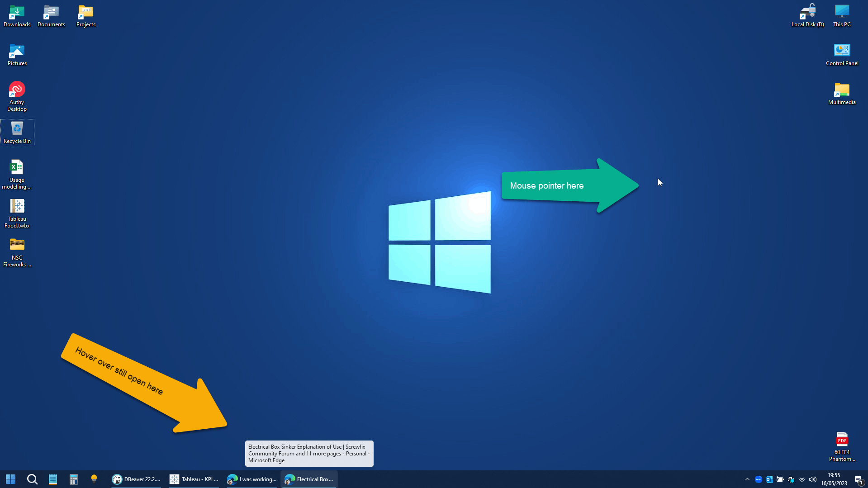
Task: Open the Downloads desktop shortcut
Action: 17,16
